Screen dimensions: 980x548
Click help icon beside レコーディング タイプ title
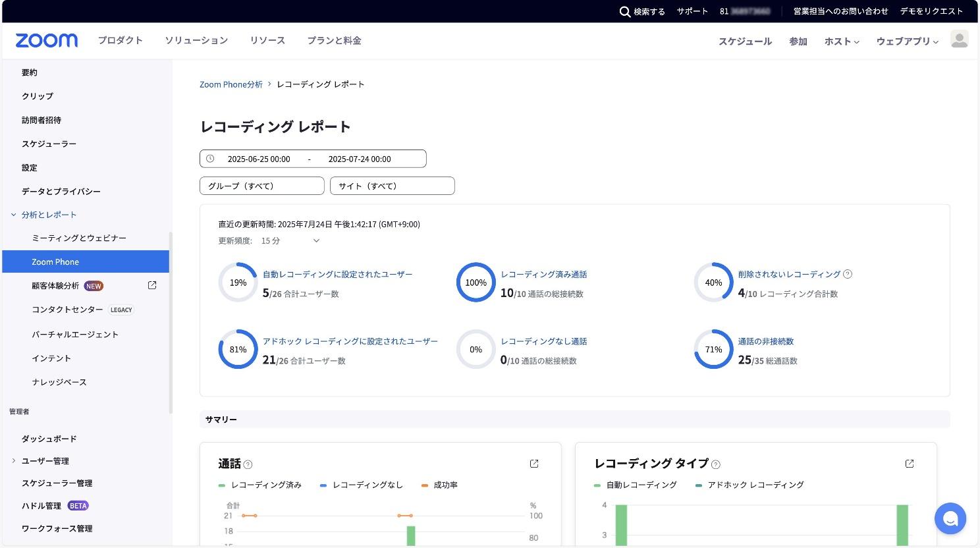[x=716, y=464]
